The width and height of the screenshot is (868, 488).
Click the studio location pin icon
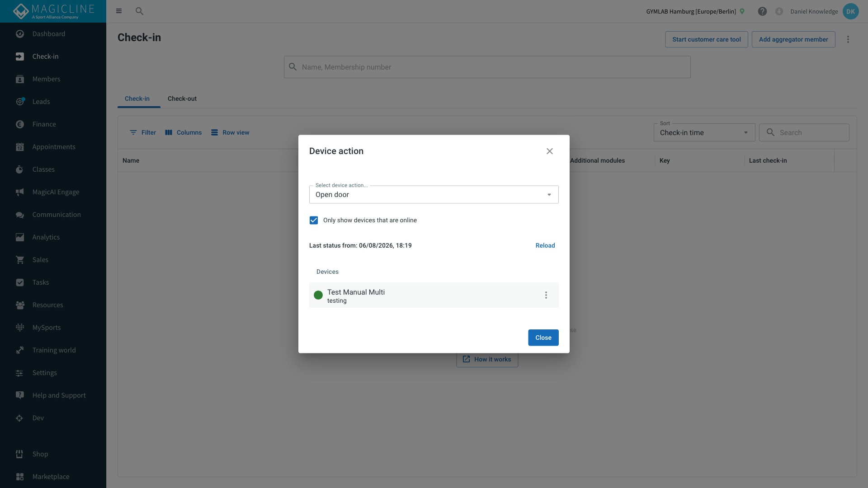742,11
